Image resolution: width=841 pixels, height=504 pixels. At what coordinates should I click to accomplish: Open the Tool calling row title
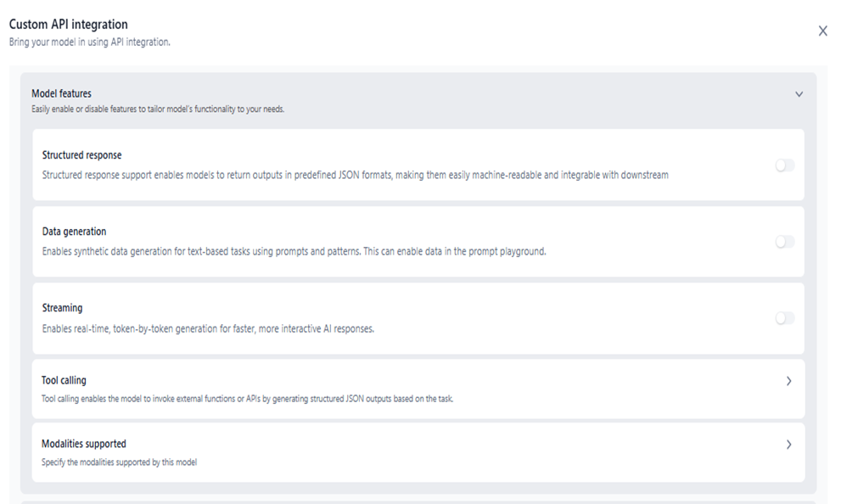64,380
